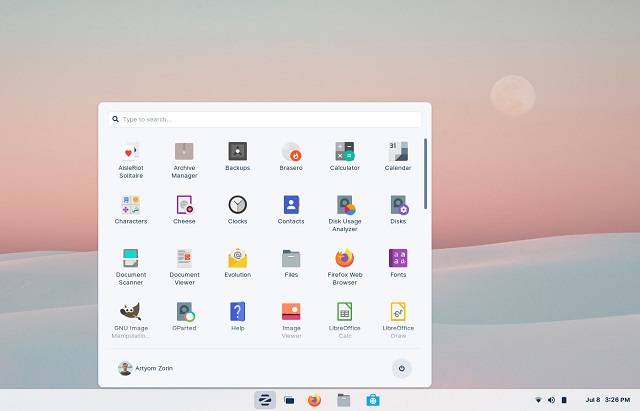Viewport: 640px width, 411px height.
Task: Open the Calendar app
Action: [398, 156]
